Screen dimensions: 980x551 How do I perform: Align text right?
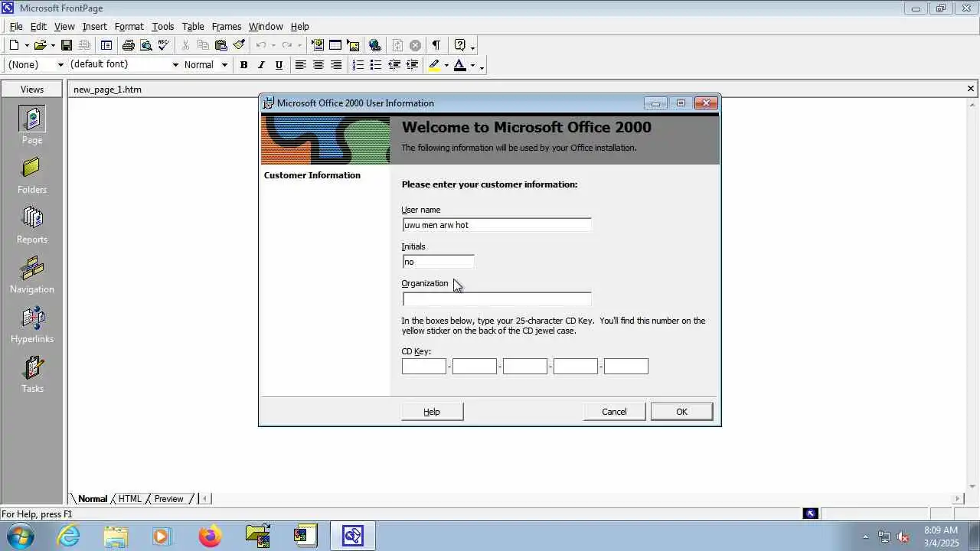tap(336, 65)
